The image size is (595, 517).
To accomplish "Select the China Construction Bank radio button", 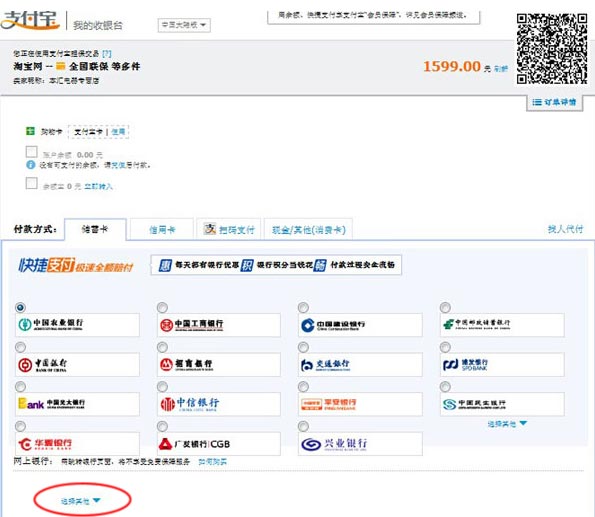I will pos(303,307).
